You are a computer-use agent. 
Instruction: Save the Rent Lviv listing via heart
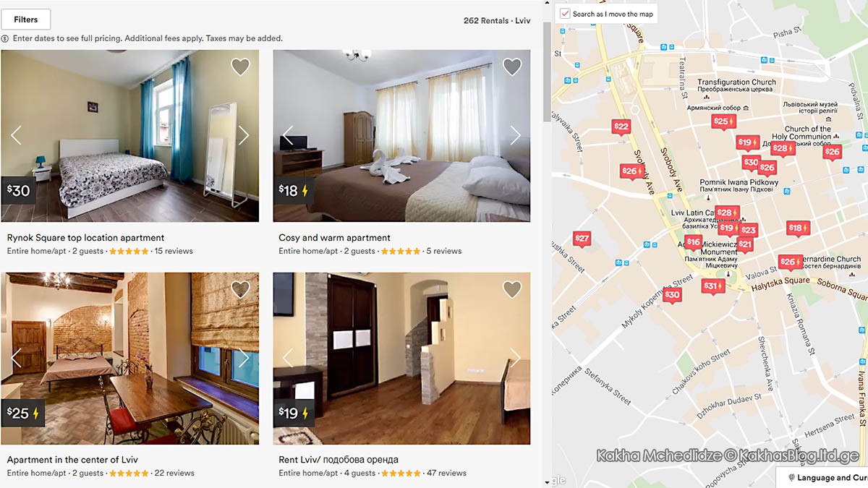(x=512, y=289)
